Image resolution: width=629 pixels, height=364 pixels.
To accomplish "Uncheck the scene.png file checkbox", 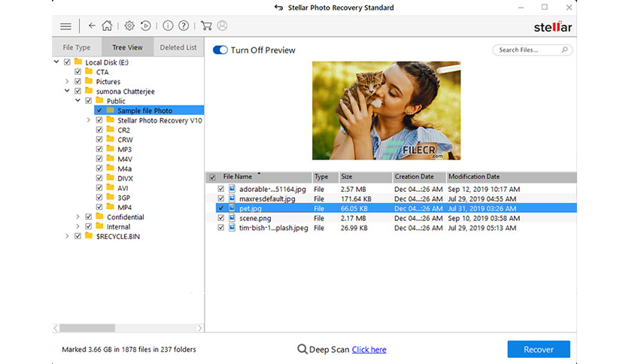I will point(220,217).
